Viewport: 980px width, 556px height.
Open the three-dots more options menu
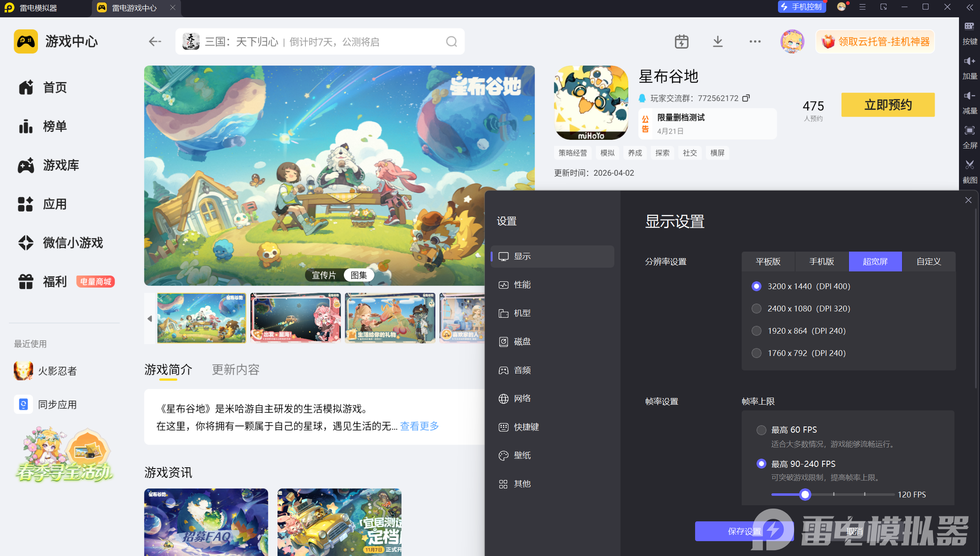(755, 42)
